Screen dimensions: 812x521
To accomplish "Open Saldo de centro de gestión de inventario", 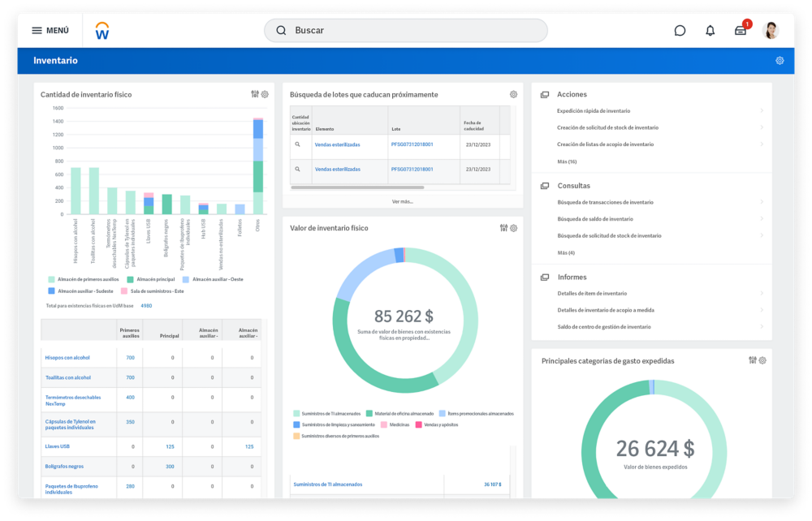I will pyautogui.click(x=604, y=326).
